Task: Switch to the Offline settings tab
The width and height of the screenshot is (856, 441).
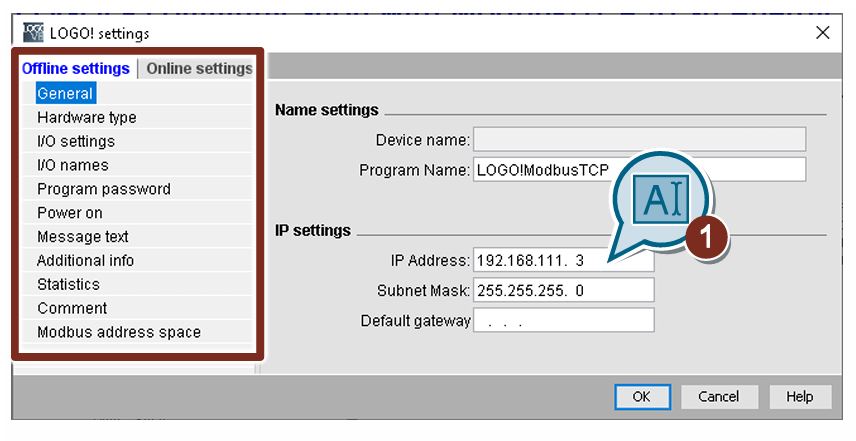Action: 76,69
